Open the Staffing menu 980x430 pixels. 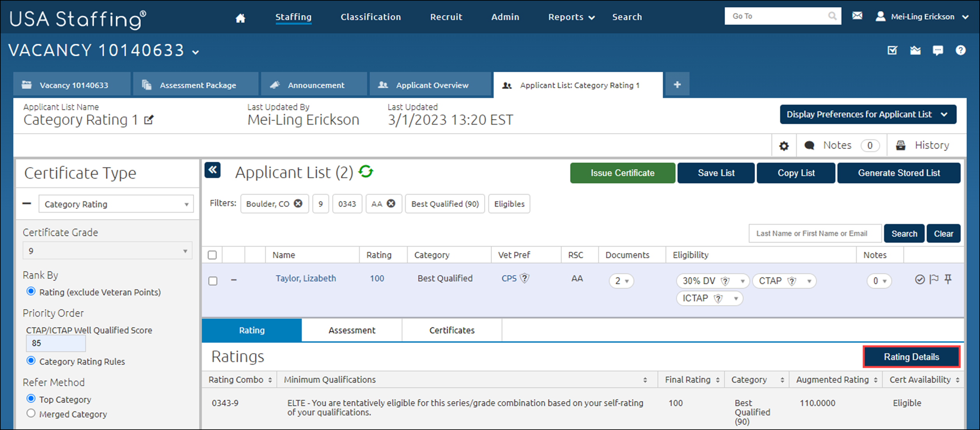293,17
